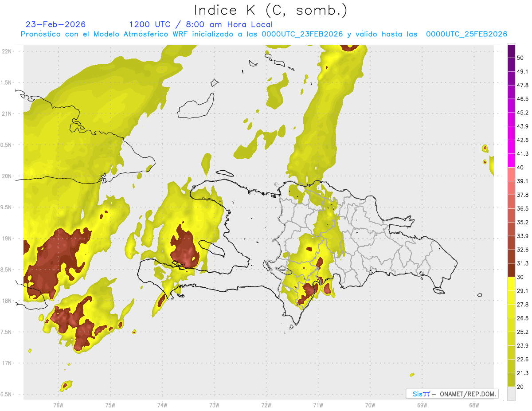Click the legend value "41.3"

point(523,154)
